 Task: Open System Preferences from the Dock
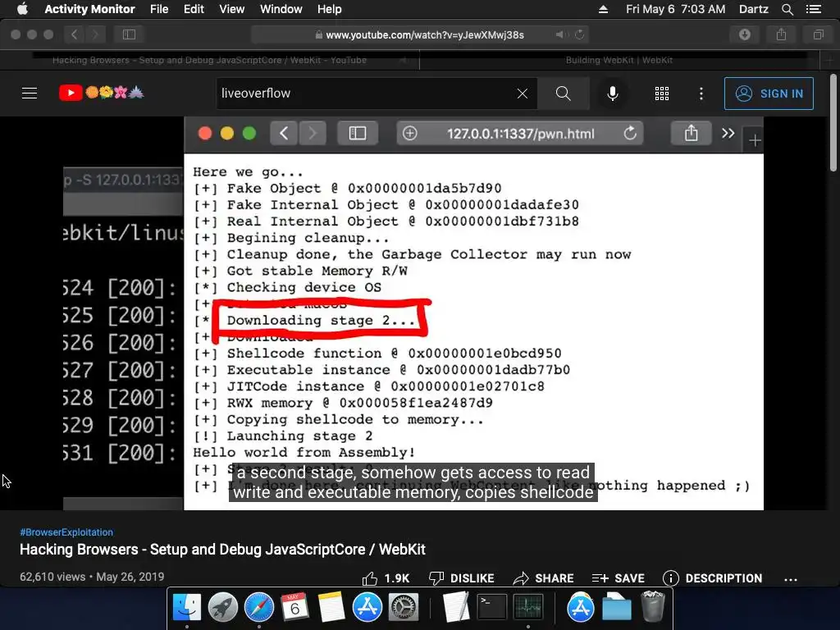(x=404, y=608)
